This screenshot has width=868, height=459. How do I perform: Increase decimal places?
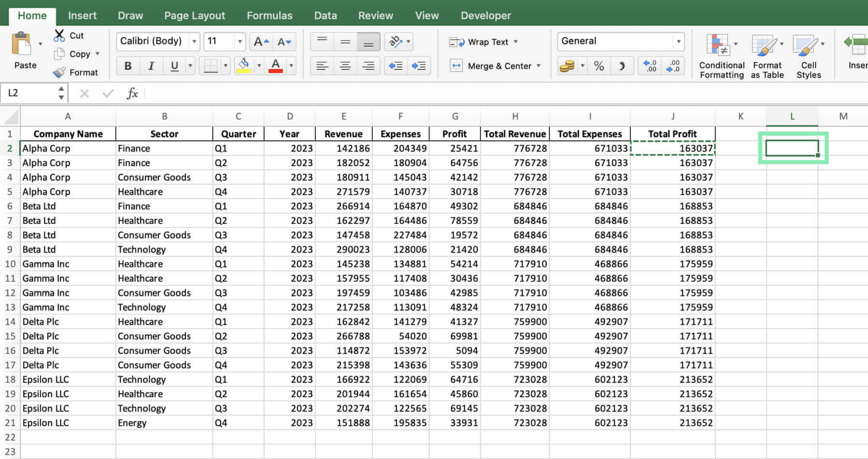tap(650, 66)
